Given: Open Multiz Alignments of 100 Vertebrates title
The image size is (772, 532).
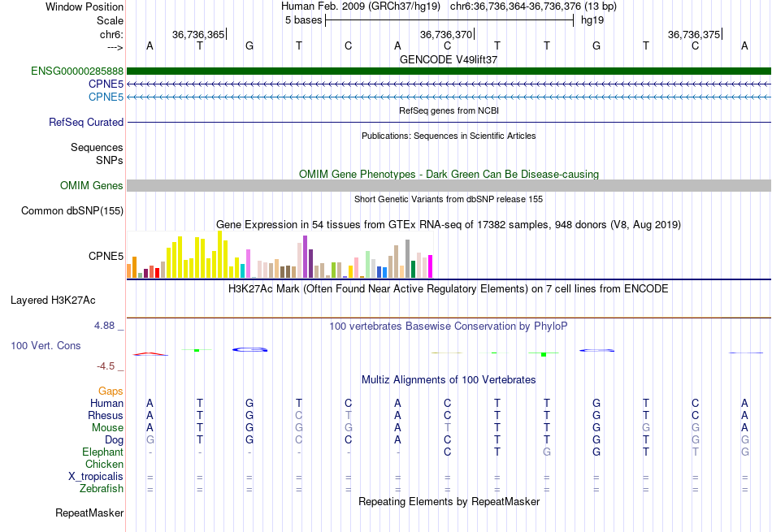Looking at the screenshot, I should point(449,380).
